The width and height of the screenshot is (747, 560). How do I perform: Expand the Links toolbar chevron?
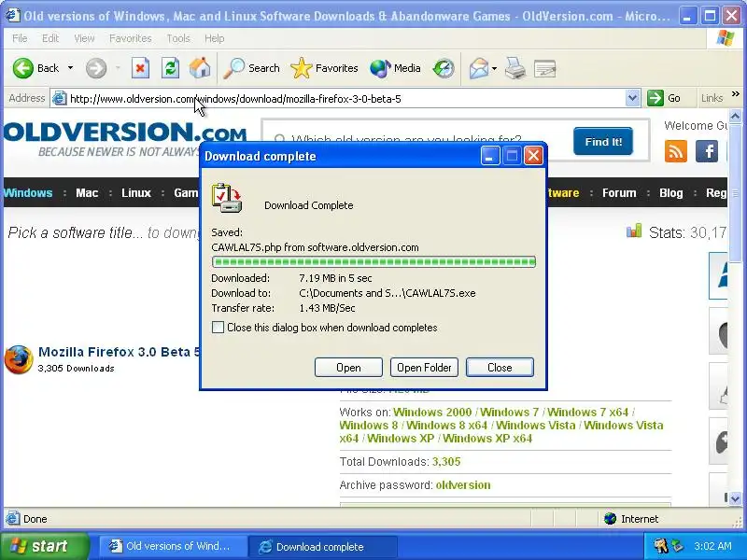point(736,94)
